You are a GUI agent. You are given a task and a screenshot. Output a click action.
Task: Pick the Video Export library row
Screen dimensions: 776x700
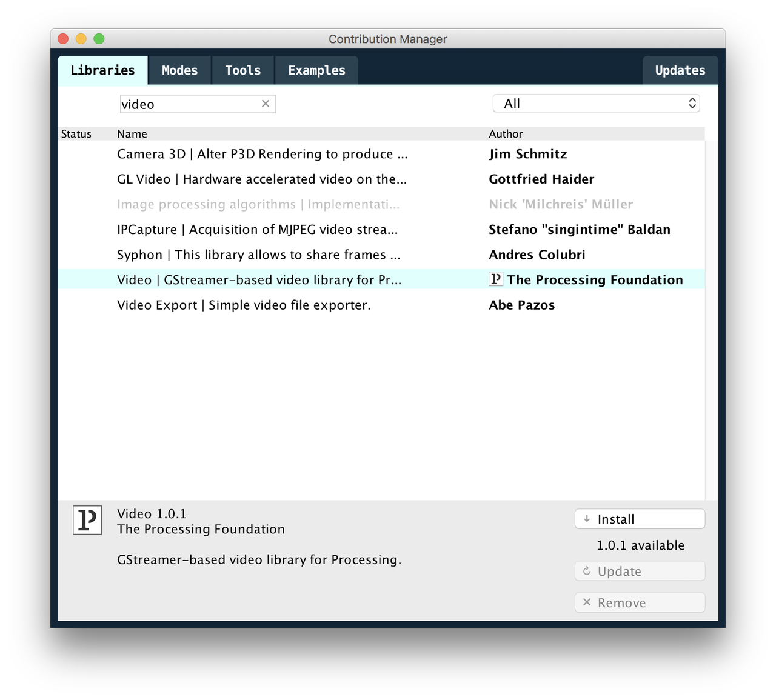[244, 305]
